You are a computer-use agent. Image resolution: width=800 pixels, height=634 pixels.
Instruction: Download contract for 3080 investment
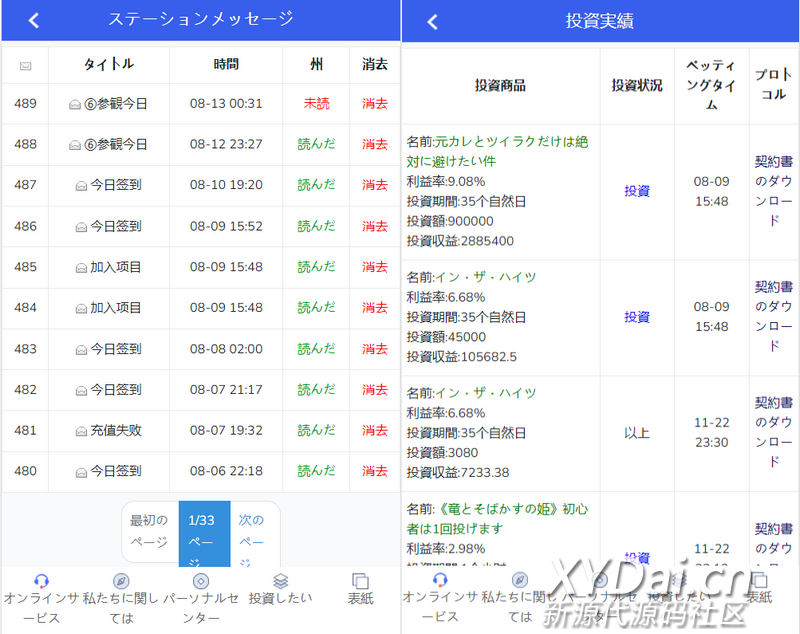(774, 432)
